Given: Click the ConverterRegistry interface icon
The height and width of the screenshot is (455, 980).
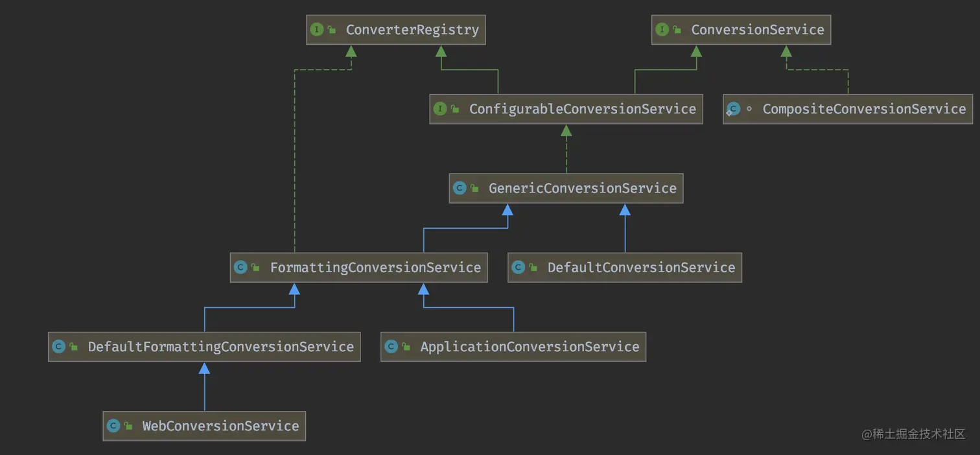Looking at the screenshot, I should tap(317, 30).
